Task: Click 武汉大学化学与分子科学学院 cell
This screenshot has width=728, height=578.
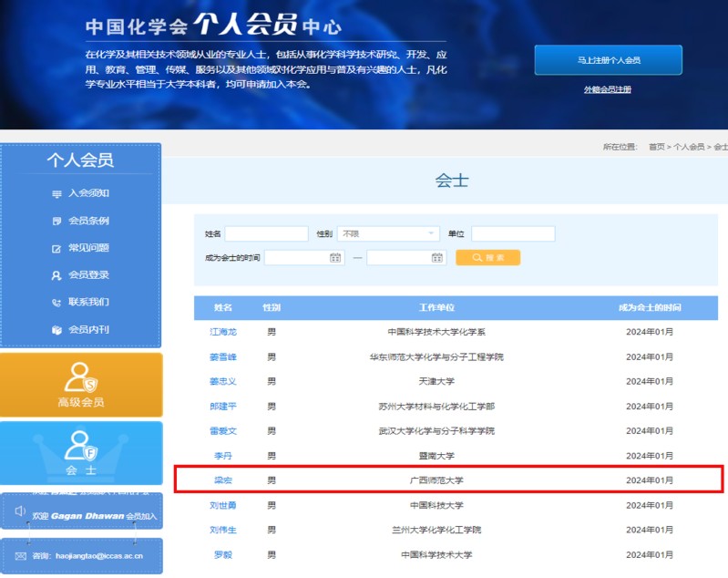Action: coord(436,431)
